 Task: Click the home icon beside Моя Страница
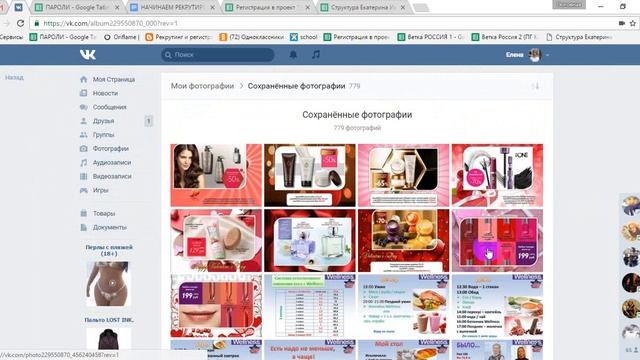84,79
